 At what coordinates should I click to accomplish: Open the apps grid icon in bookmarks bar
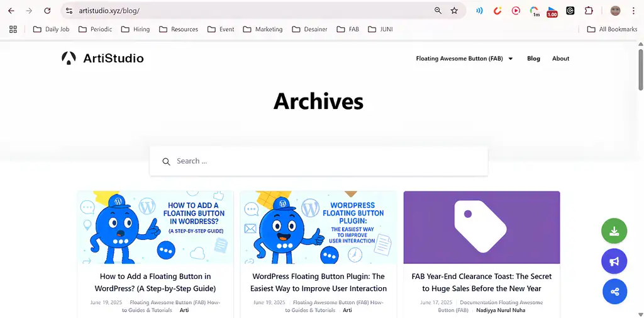pyautogui.click(x=13, y=29)
